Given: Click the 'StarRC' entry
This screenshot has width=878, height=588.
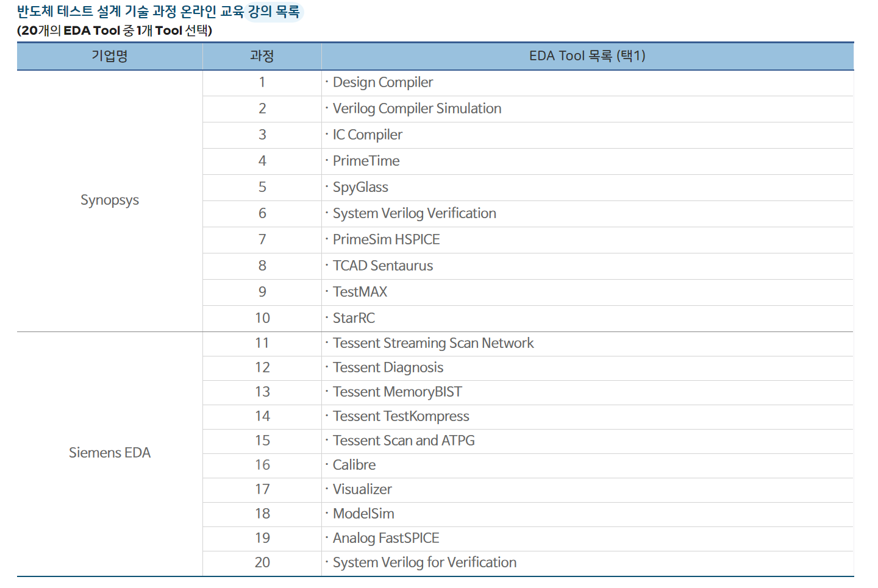Looking at the screenshot, I should click(x=354, y=318).
